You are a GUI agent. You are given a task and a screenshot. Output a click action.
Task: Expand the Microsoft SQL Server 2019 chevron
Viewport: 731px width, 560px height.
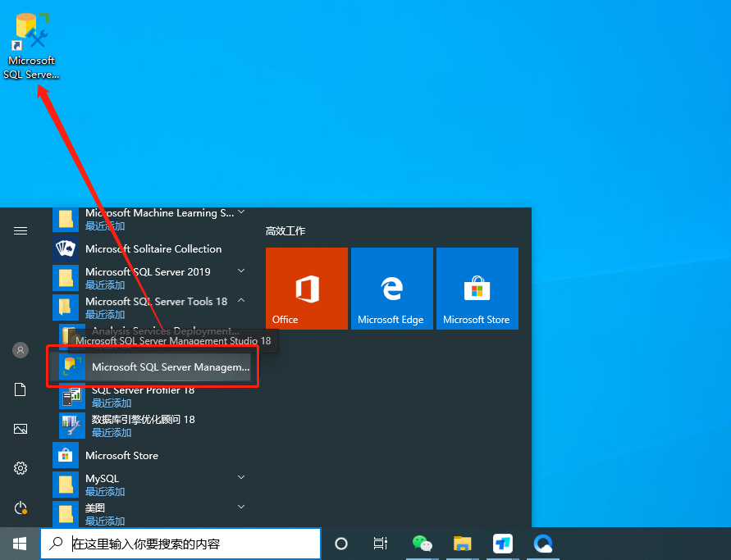(241, 271)
